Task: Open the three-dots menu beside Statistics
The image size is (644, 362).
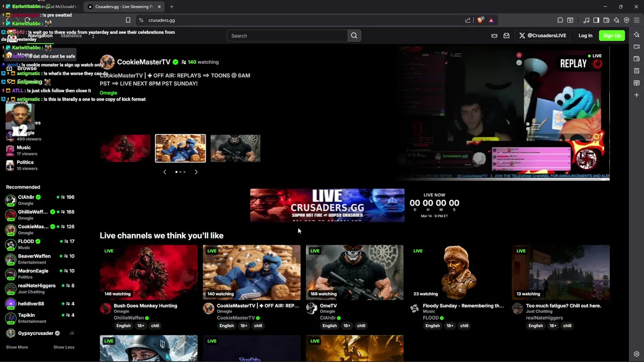Action: point(93,36)
